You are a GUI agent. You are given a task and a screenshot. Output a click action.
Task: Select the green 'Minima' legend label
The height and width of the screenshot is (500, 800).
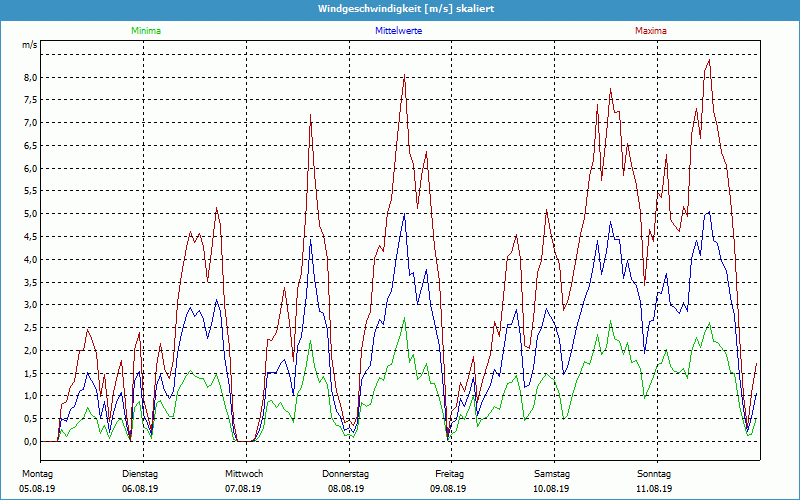[x=146, y=31]
